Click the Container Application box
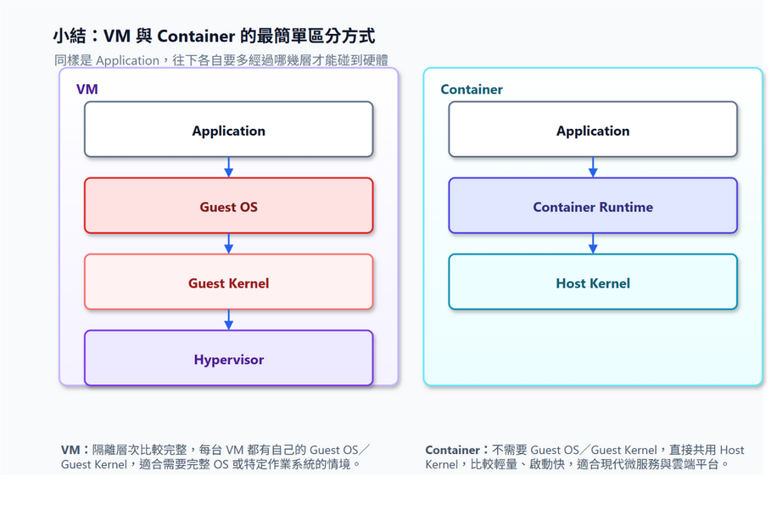771x532 pixels. click(x=593, y=130)
